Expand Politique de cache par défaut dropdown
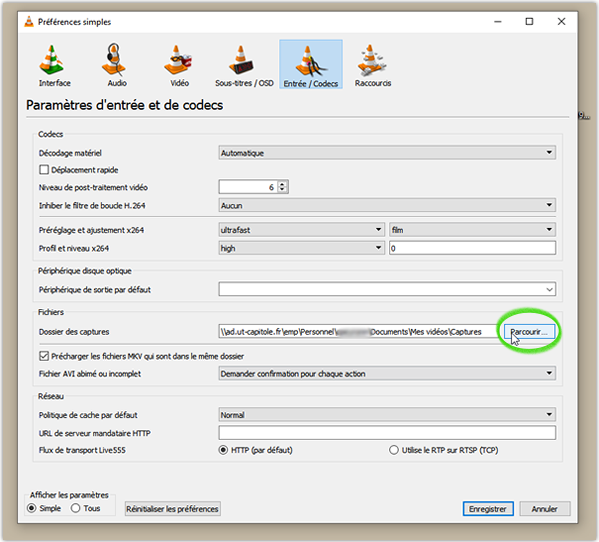The width and height of the screenshot is (599, 542). pos(387,415)
